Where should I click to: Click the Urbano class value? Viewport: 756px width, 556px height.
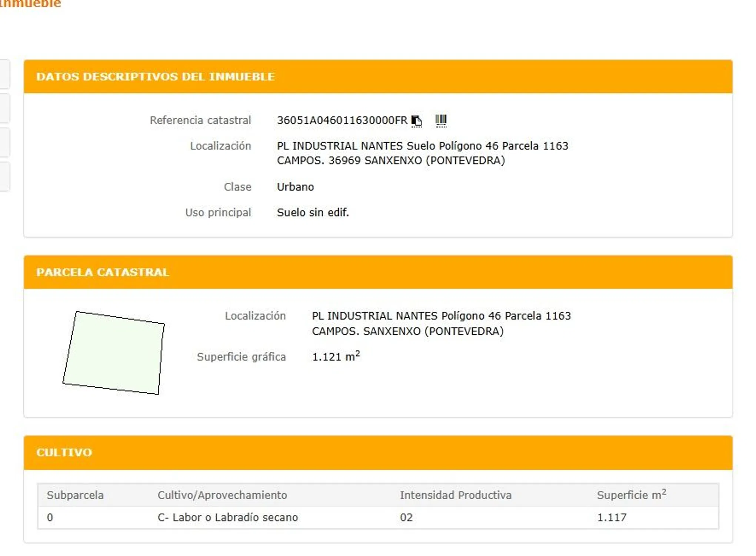295,187
